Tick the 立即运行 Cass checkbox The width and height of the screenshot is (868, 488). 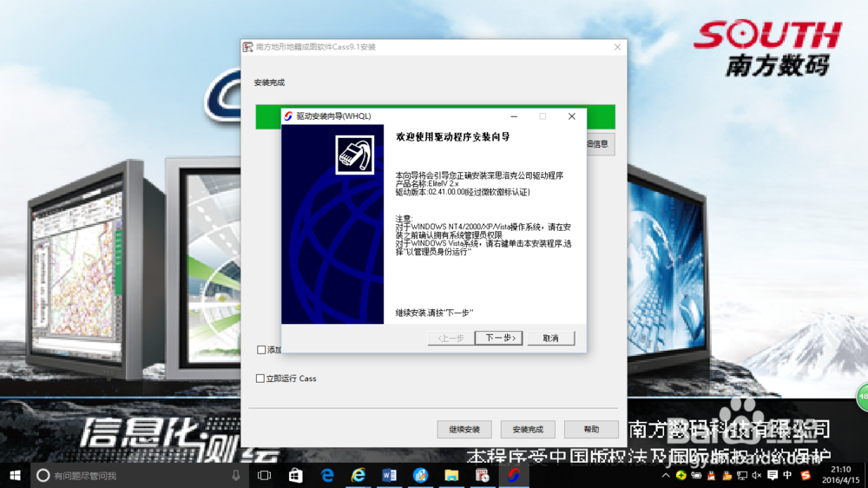260,379
